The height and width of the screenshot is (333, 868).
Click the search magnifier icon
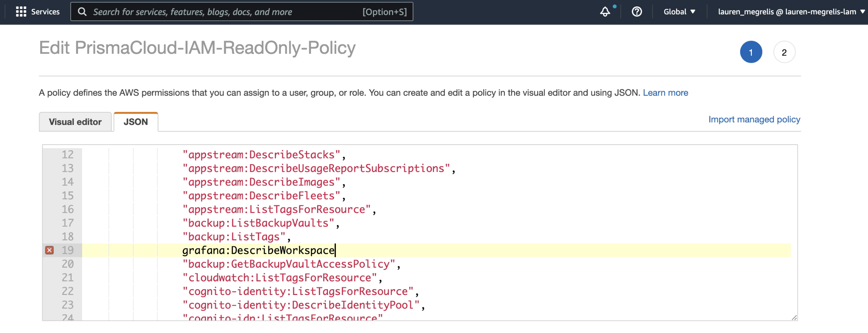point(82,12)
